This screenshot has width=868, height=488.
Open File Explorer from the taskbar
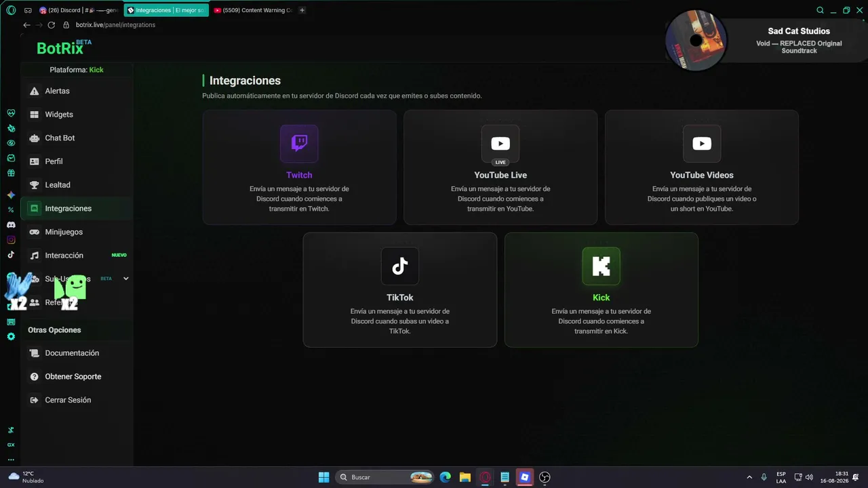coord(465,477)
